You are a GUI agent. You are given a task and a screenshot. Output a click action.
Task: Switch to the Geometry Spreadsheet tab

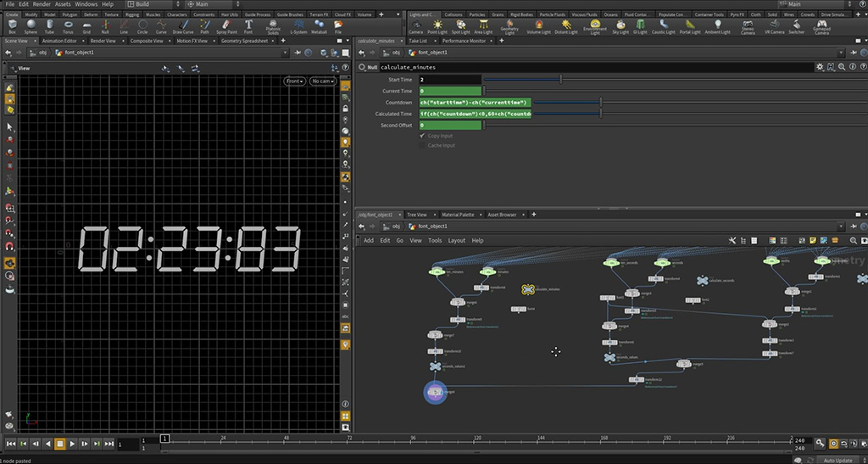(x=243, y=40)
